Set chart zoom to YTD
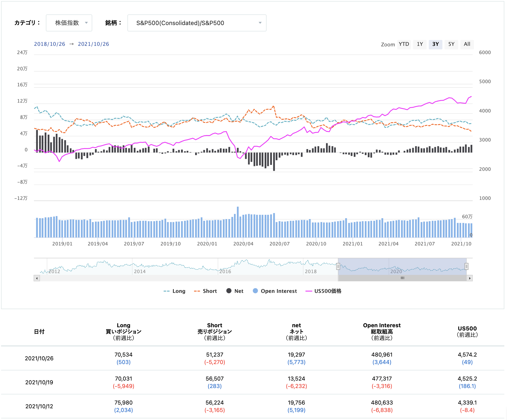 pos(404,44)
